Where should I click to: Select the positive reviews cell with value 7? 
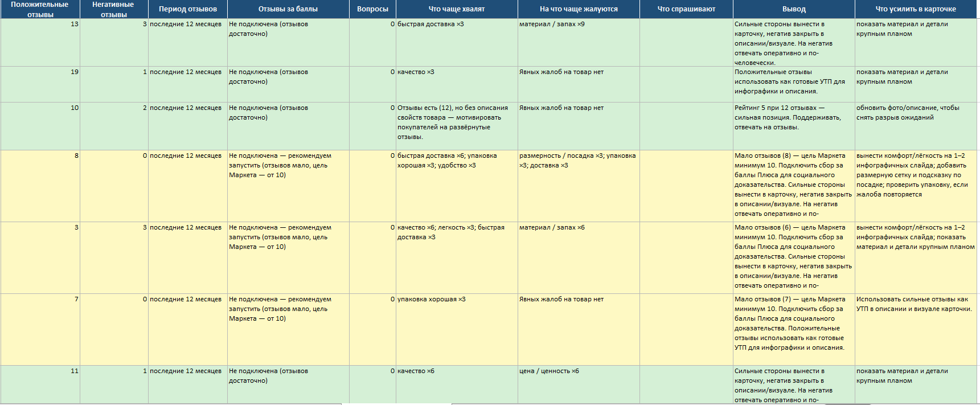click(x=40, y=330)
